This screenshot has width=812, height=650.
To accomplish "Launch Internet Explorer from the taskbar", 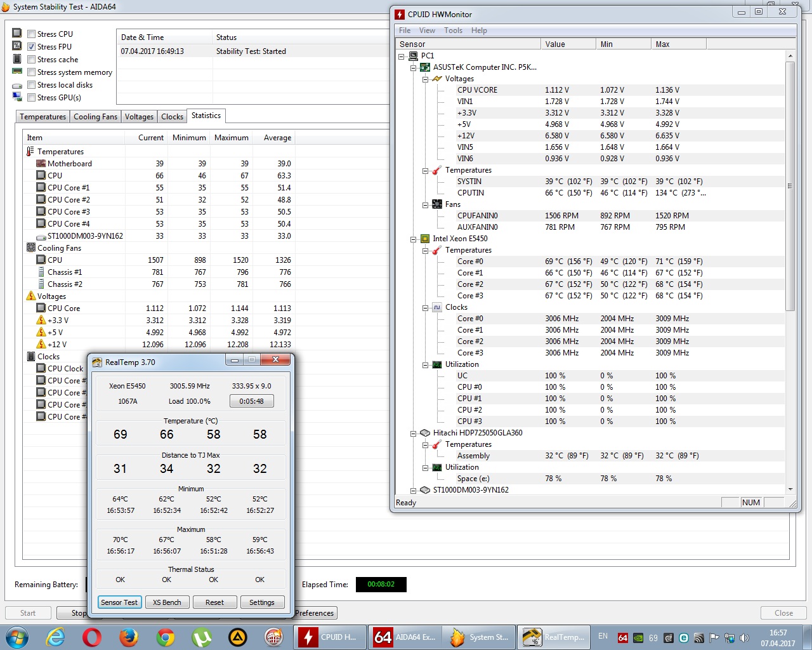I will [x=56, y=637].
